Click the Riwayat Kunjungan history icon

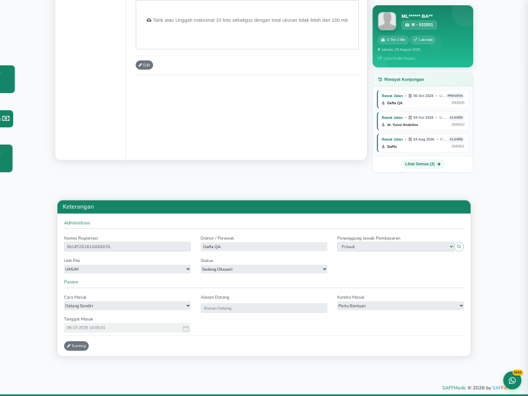[380, 79]
